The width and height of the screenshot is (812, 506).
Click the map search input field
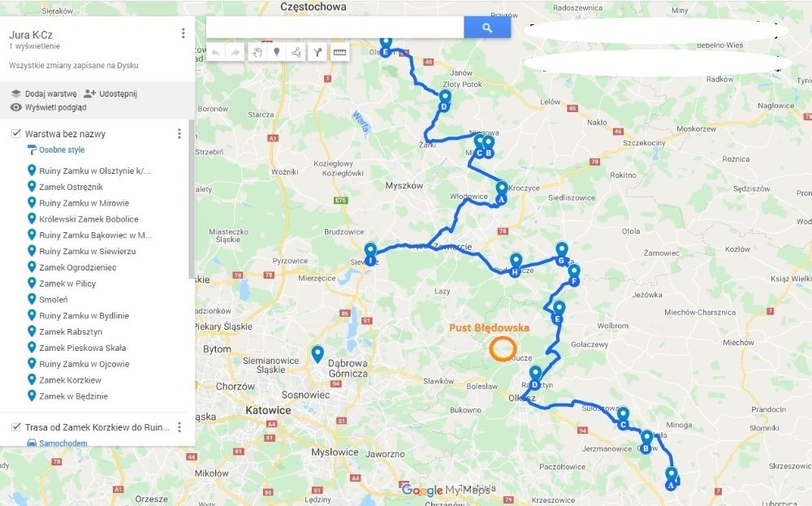pyautogui.click(x=335, y=28)
